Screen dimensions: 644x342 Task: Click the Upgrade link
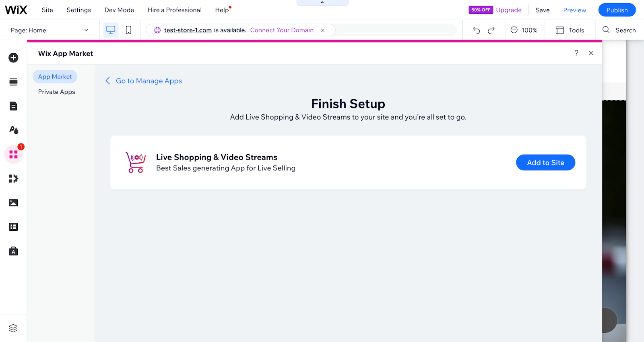[509, 10]
